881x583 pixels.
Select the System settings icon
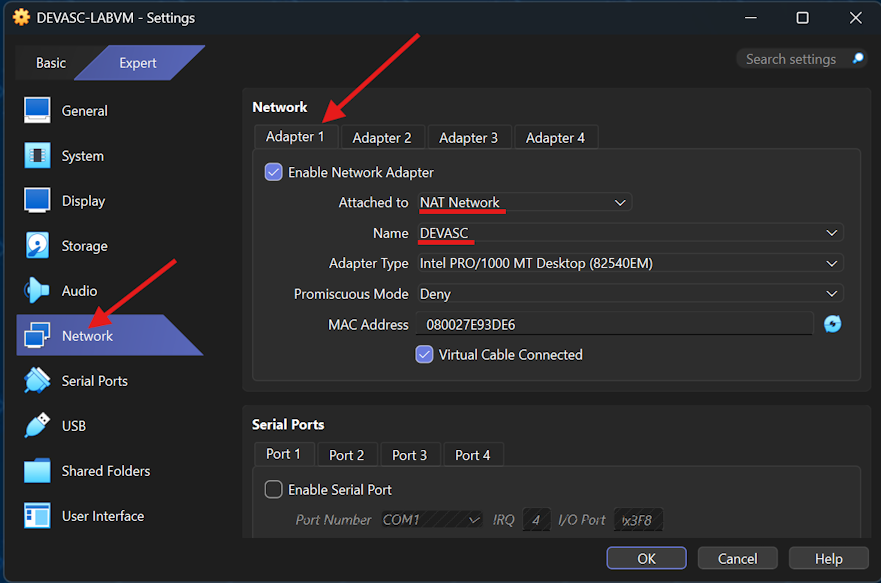tap(80, 155)
